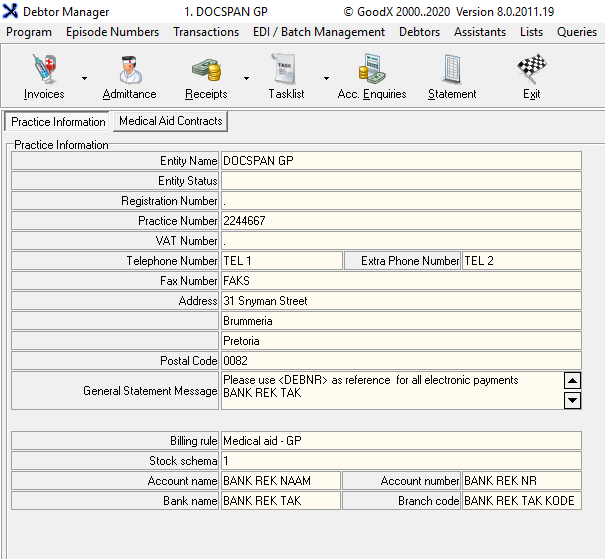This screenshot has height=559, width=605.
Task: Open the Invoices toolbar icon
Action: [x=43, y=76]
